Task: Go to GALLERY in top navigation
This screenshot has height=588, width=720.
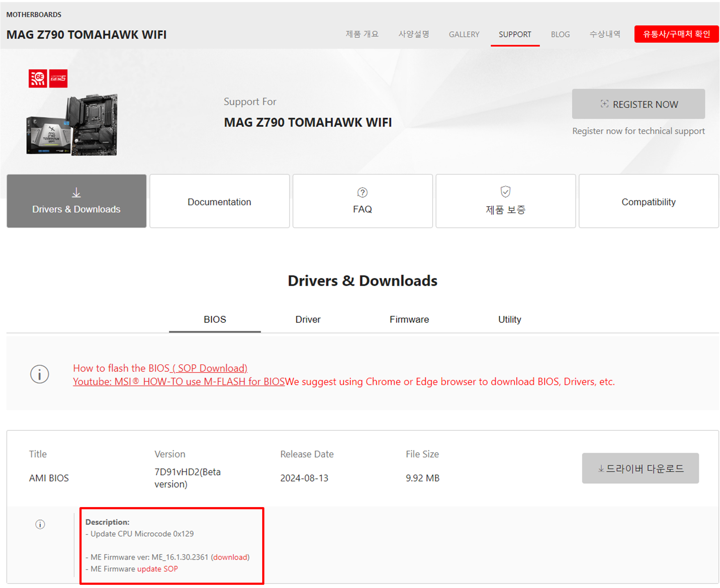Action: [x=464, y=35]
